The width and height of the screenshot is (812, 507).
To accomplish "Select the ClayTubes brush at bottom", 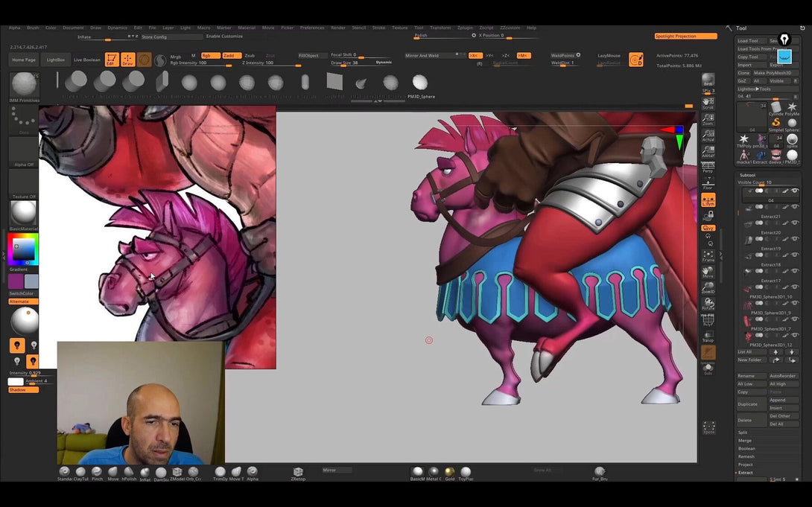I will click(80, 473).
